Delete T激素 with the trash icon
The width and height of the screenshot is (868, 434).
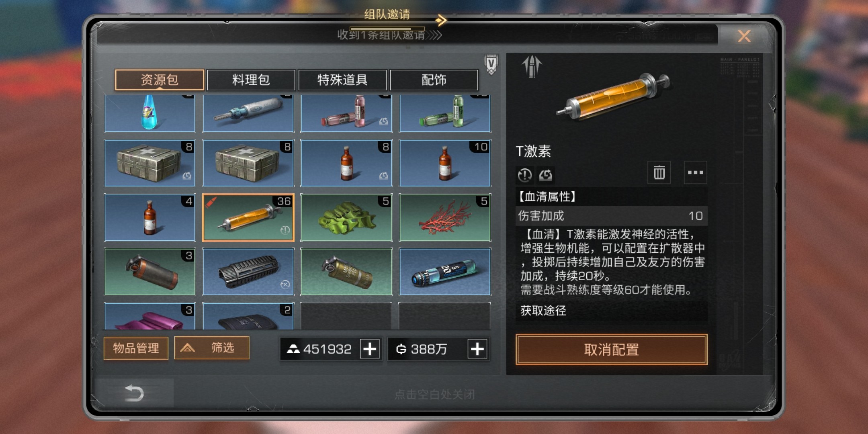tap(659, 173)
